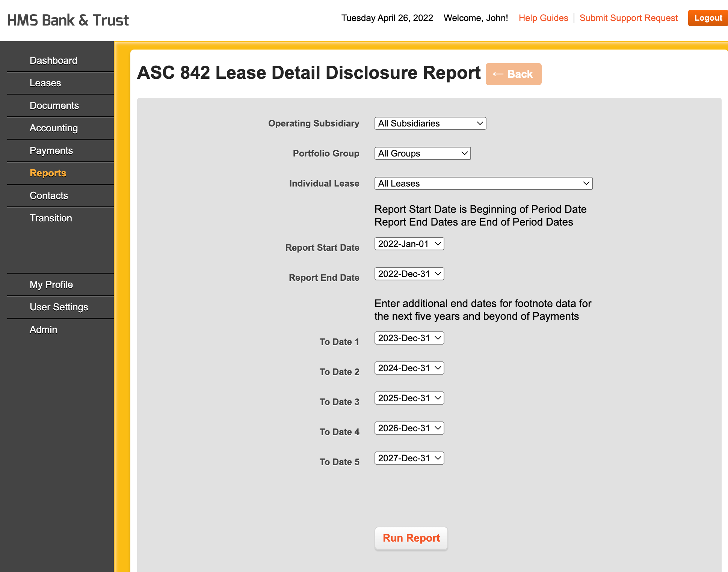This screenshot has width=728, height=572.
Task: Expand the To Date 3 dropdown
Action: point(409,398)
